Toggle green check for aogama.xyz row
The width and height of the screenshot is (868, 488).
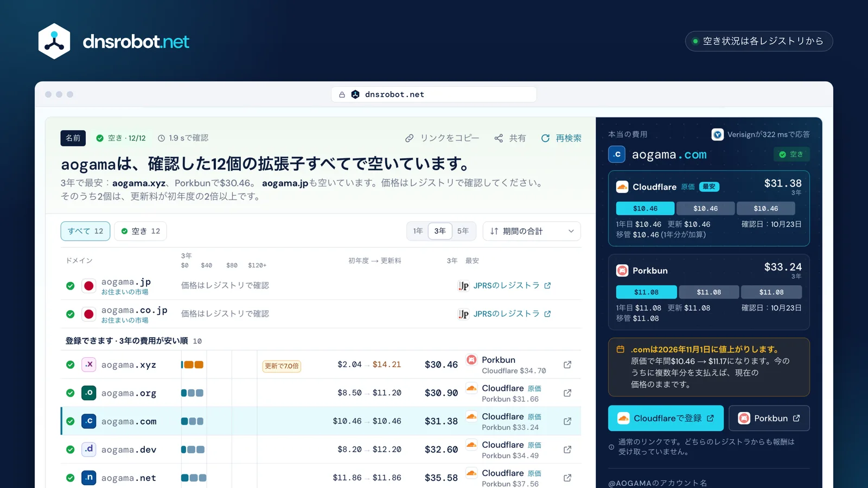pos(71,364)
